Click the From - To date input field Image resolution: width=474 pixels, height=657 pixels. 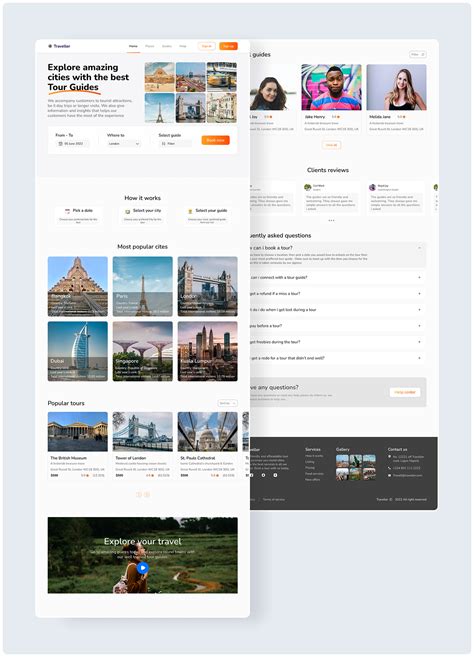click(x=72, y=143)
